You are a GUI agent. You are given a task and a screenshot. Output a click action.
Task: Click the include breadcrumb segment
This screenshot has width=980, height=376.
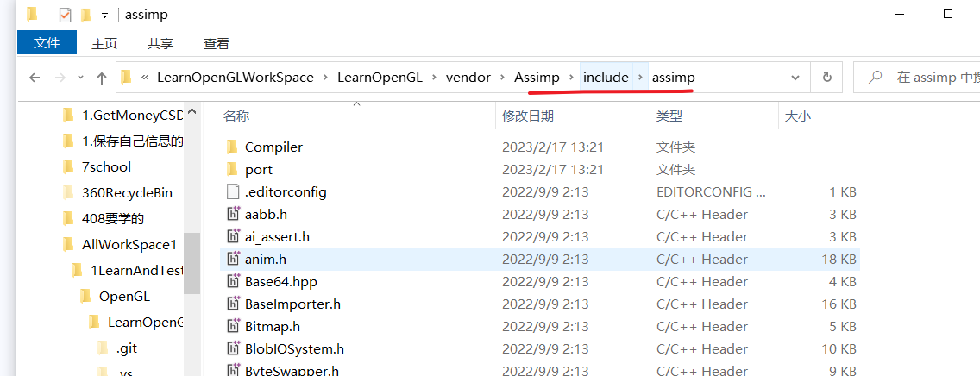[x=606, y=78]
